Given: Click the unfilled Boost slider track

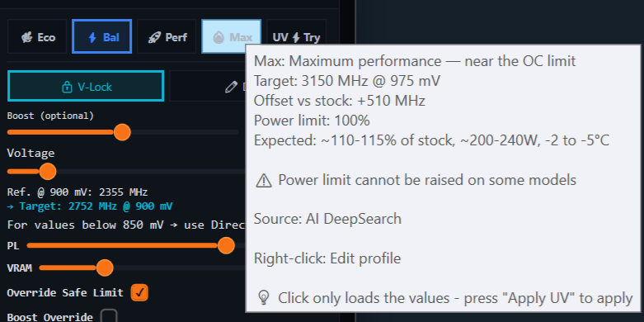Looking at the screenshot, I should pyautogui.click(x=185, y=132).
